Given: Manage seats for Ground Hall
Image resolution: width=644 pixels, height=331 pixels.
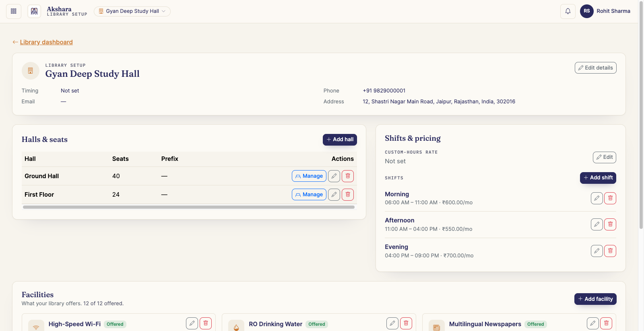Looking at the screenshot, I should (x=309, y=176).
